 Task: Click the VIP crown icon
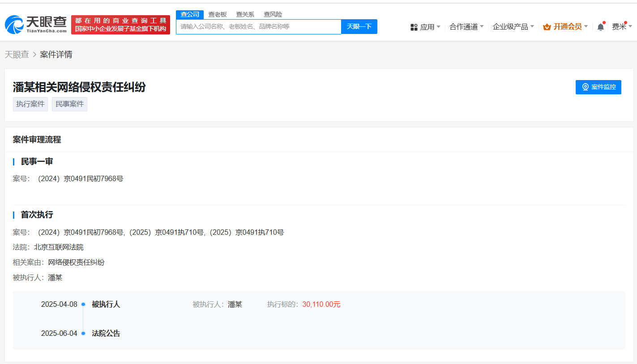pyautogui.click(x=547, y=27)
